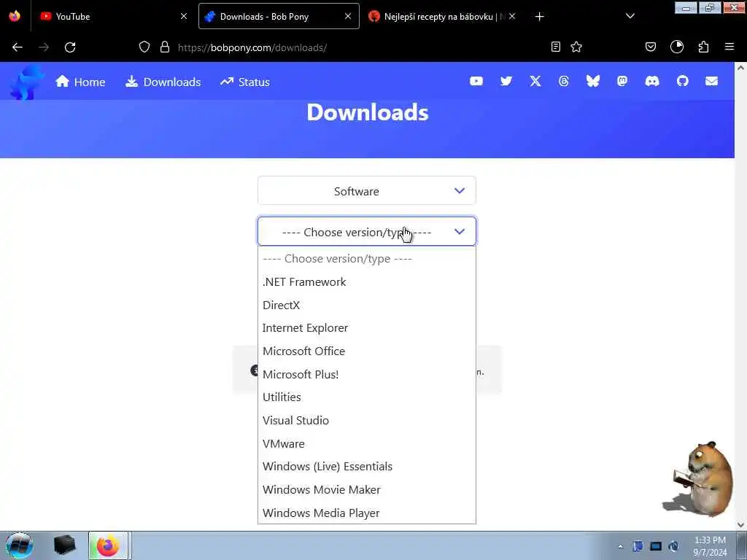Image resolution: width=747 pixels, height=560 pixels.
Task: Click the Bob Pony site logo
Action: click(x=27, y=82)
